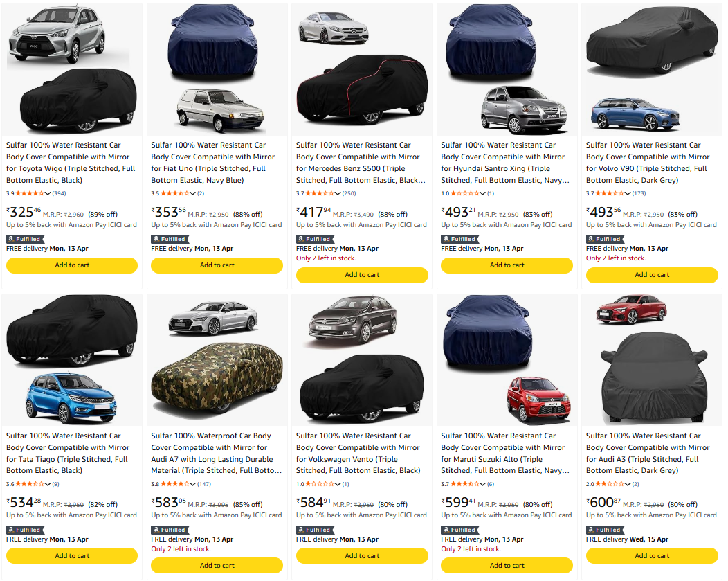Open Fiat Uno navy blue cover image
The width and height of the screenshot is (728, 581).
(217, 69)
